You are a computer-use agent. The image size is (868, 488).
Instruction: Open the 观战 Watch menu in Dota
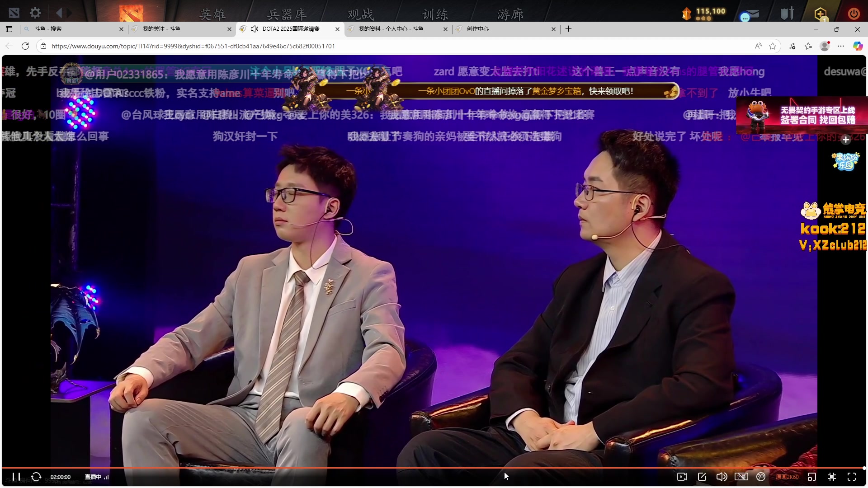[x=361, y=14]
